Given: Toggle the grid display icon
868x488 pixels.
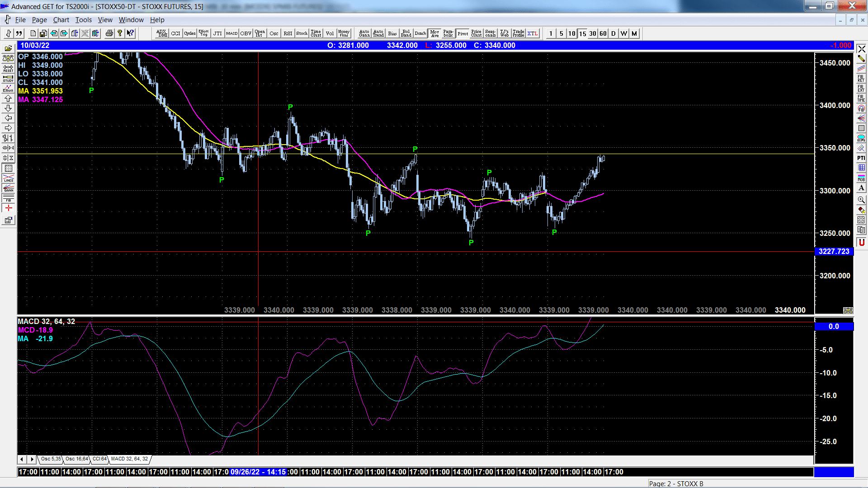Looking at the screenshot, I should click(8, 168).
